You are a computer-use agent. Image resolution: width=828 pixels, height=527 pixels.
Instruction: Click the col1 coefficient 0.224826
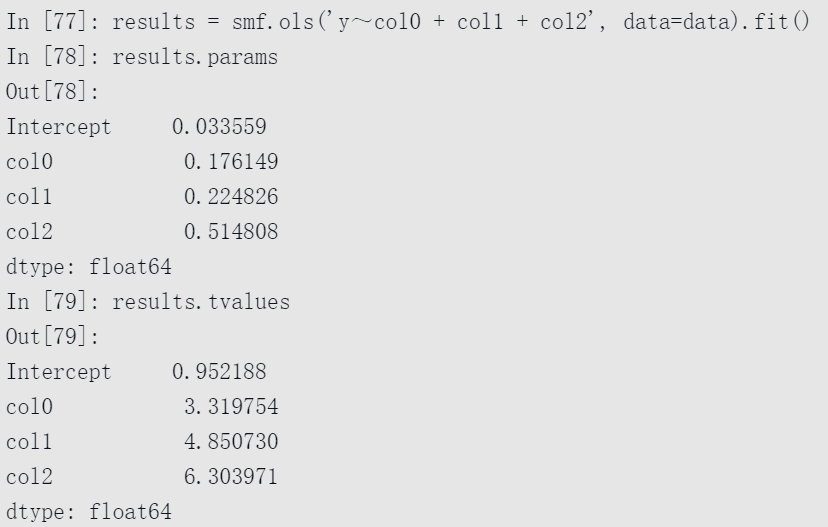point(231,196)
